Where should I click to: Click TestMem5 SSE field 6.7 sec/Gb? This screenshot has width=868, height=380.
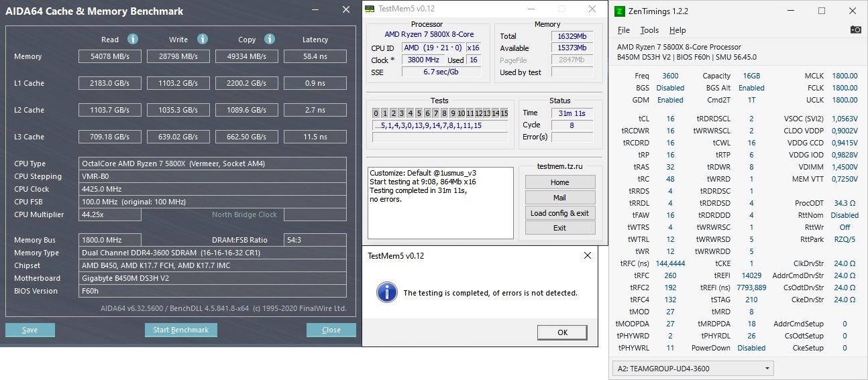coord(441,72)
